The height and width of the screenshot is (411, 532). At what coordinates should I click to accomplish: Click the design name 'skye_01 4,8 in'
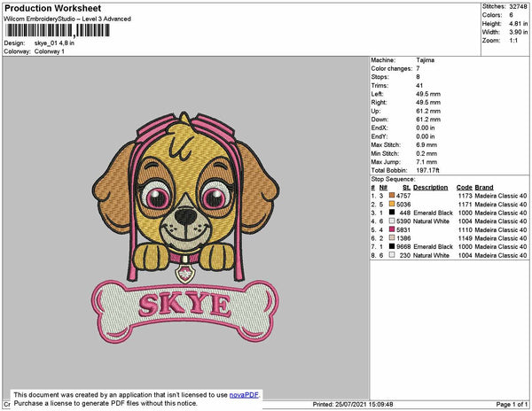click(x=54, y=43)
